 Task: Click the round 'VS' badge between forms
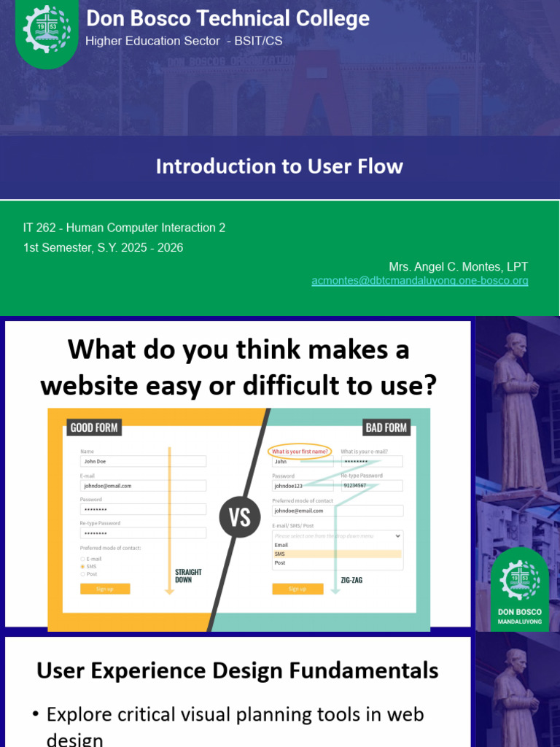point(239,517)
